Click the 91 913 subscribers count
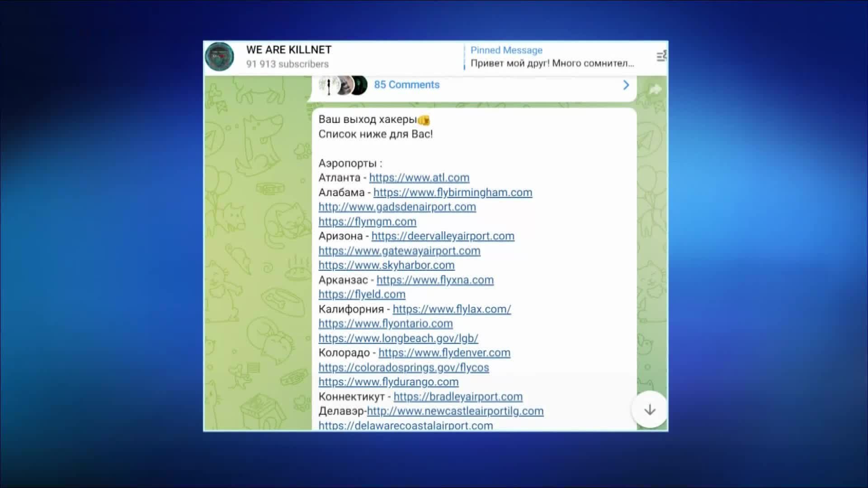 point(287,64)
